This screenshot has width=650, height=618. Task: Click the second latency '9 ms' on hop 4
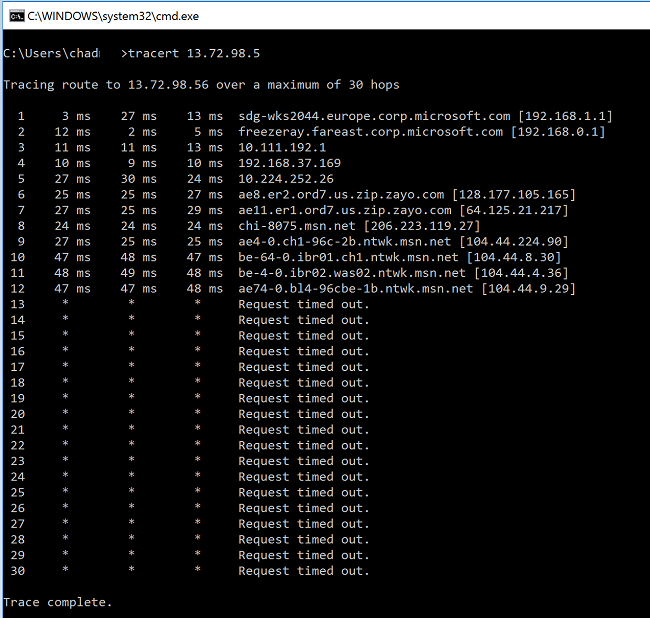143,163
